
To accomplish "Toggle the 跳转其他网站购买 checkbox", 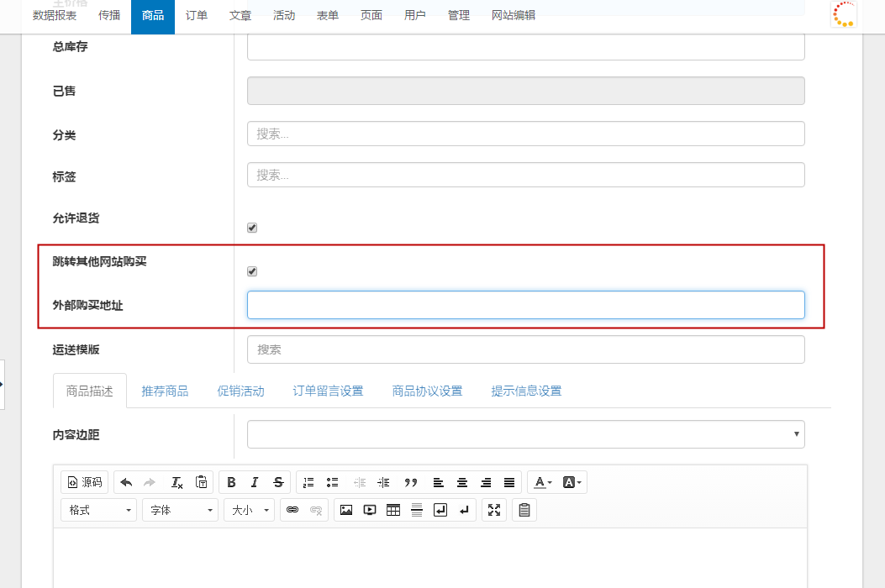I will tap(252, 271).
